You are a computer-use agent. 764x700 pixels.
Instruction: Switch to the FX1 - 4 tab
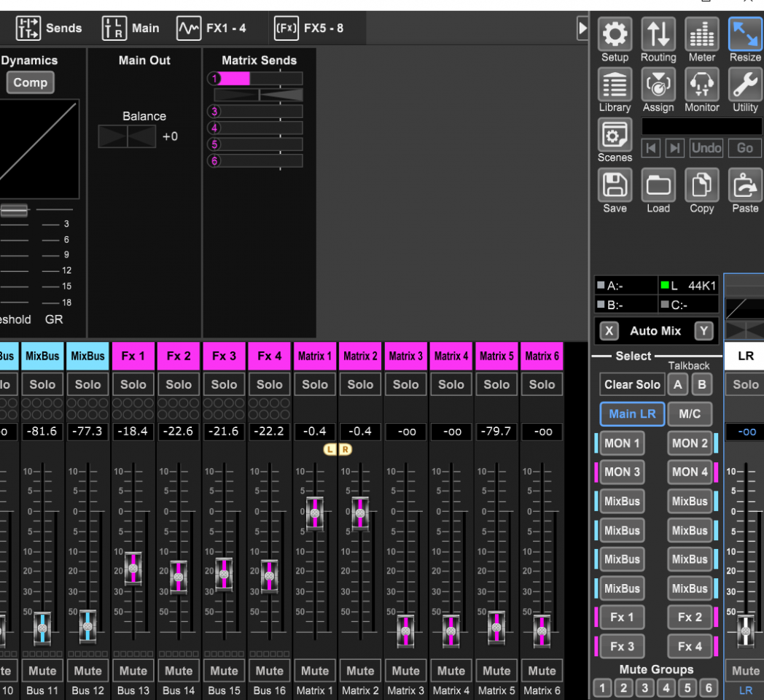point(211,28)
